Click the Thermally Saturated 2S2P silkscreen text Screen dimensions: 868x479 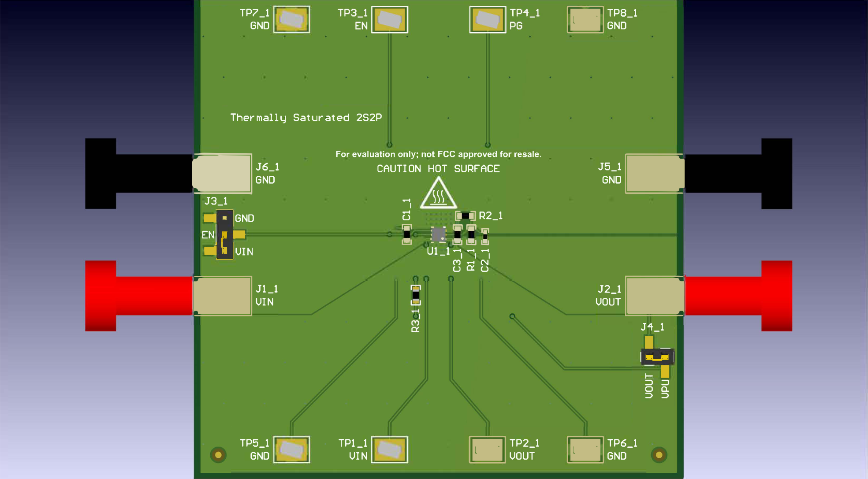click(306, 117)
